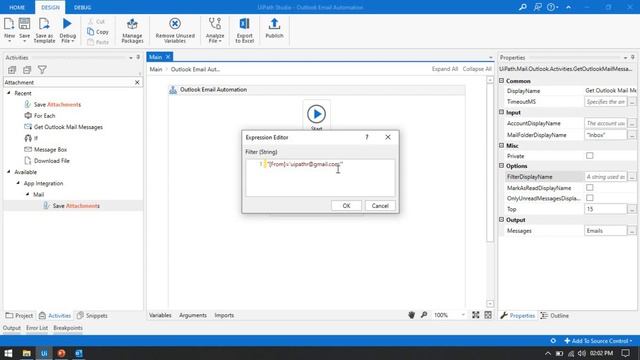Viewport: 640px width, 360px height.
Task: Click Export to Excel
Action: coord(244,30)
